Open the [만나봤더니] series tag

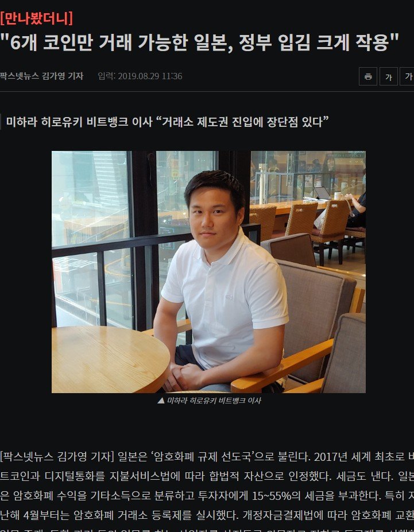(x=37, y=18)
